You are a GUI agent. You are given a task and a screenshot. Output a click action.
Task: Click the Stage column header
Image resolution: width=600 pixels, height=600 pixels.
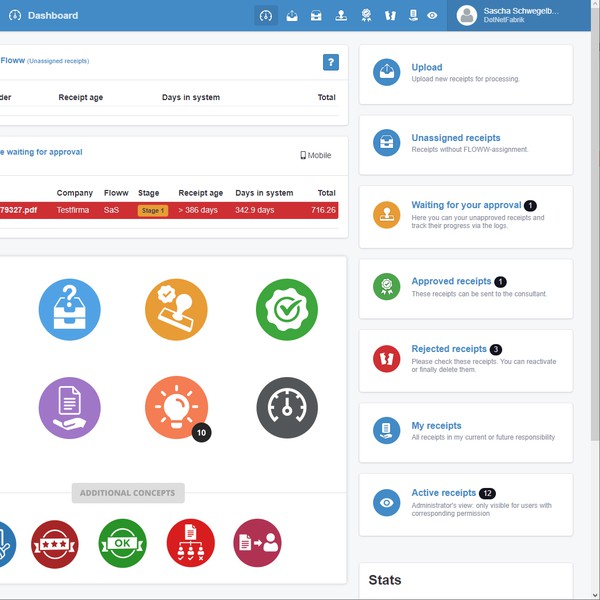click(x=148, y=193)
